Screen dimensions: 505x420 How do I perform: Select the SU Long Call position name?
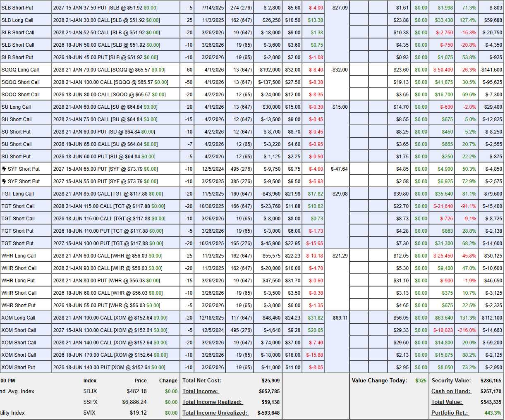16,107
